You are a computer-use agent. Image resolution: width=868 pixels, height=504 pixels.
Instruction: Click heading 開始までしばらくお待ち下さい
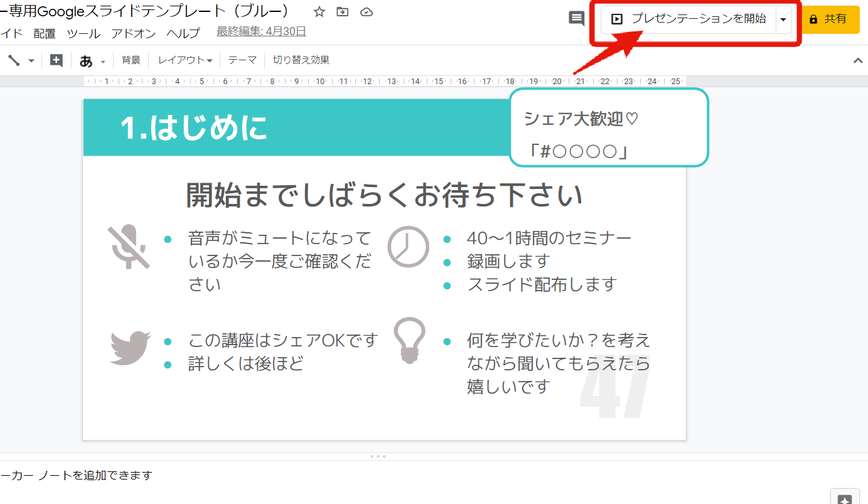[x=384, y=195]
